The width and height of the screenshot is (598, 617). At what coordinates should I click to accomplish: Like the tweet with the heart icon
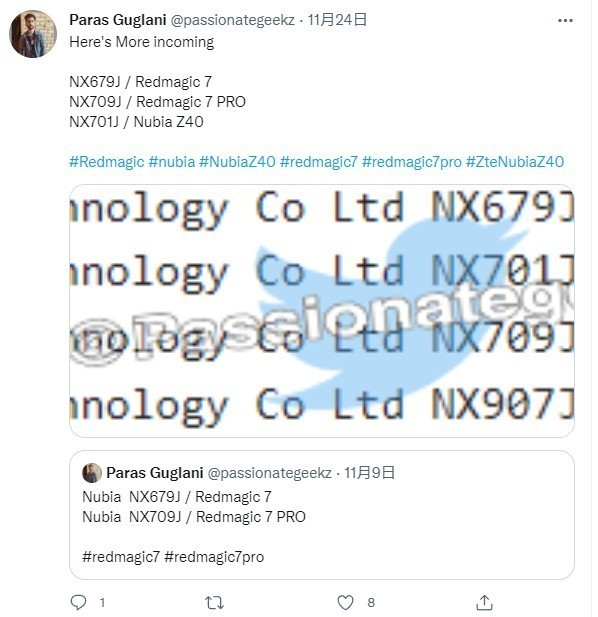click(x=345, y=602)
